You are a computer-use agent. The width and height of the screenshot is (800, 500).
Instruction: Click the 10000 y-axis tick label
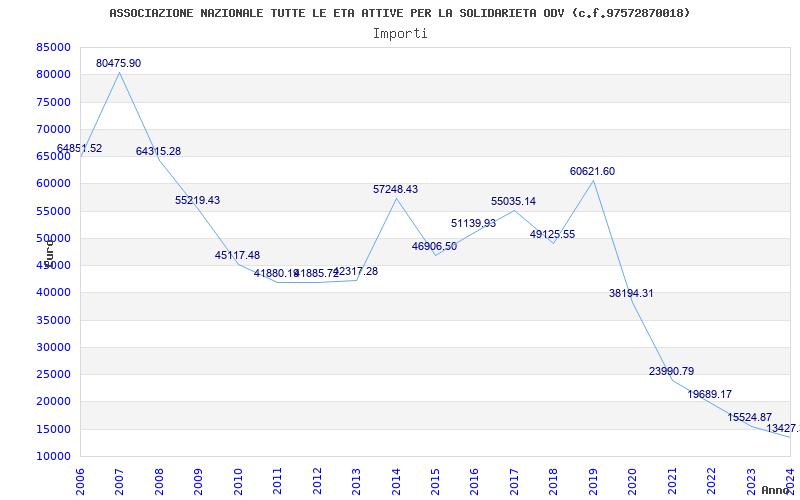53,457
